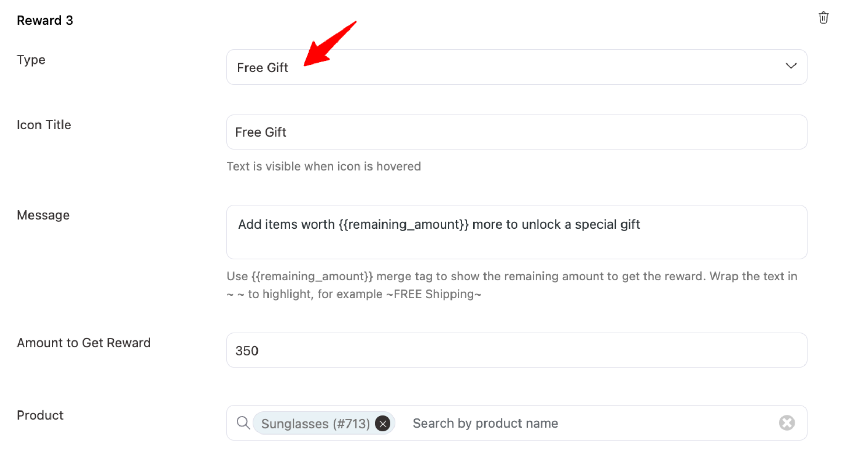
Task: Focus the Icon Title input field
Action: tap(516, 132)
